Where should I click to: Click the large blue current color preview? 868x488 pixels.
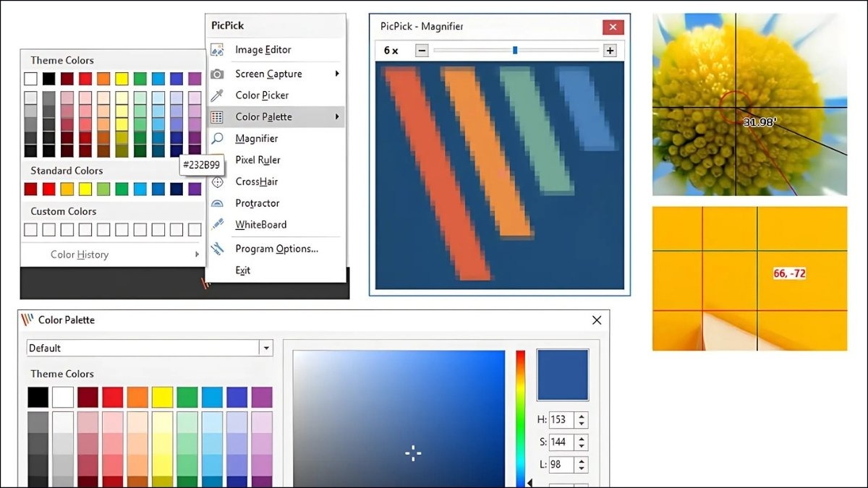(563, 376)
